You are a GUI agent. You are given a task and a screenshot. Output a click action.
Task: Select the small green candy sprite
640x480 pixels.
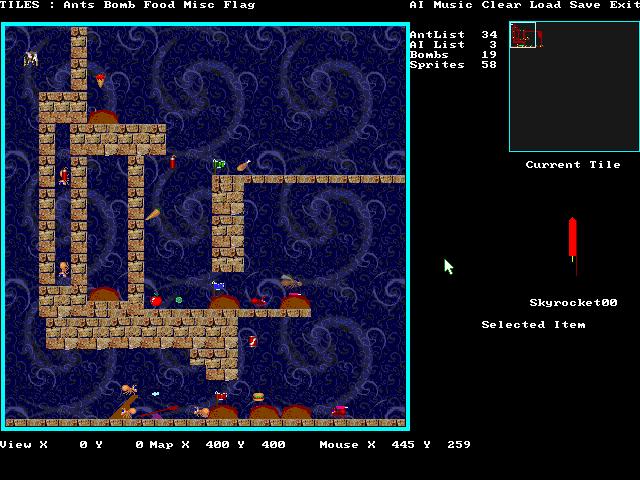coord(179,300)
